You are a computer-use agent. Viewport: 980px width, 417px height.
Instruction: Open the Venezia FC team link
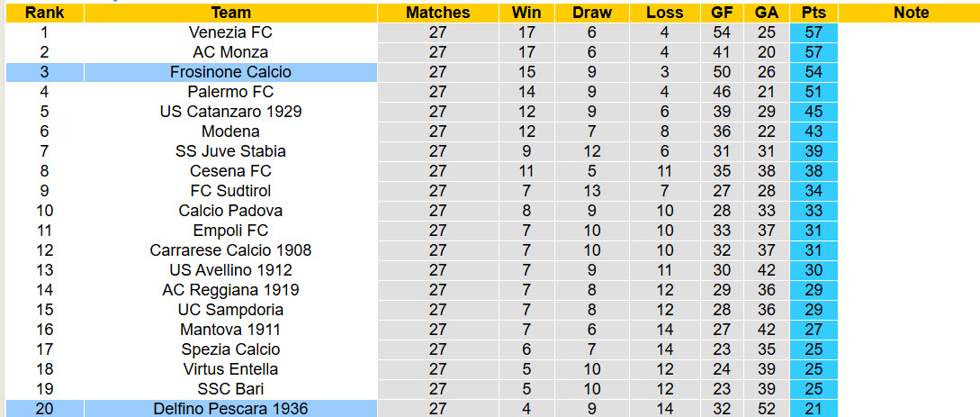[230, 32]
